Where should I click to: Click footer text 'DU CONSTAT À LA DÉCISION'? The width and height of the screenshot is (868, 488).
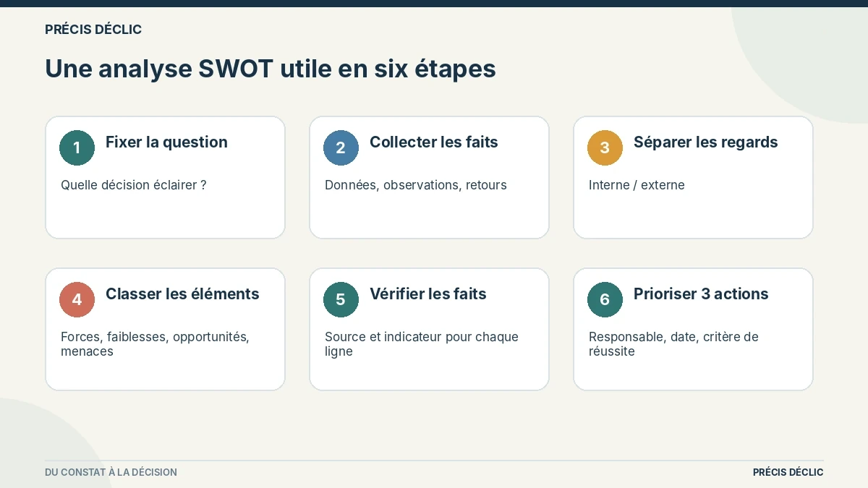tap(111, 472)
